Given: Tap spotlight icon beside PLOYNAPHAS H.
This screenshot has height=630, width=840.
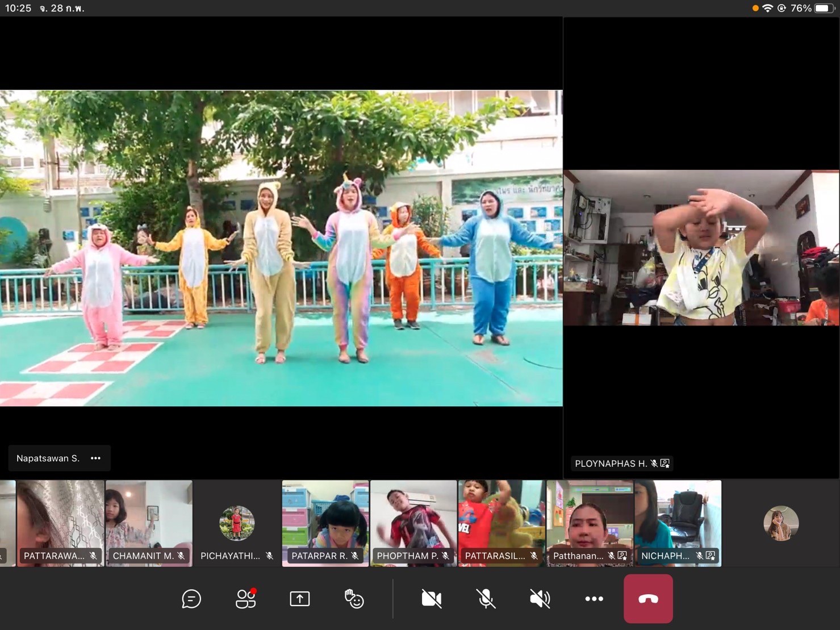Looking at the screenshot, I should 665,464.
